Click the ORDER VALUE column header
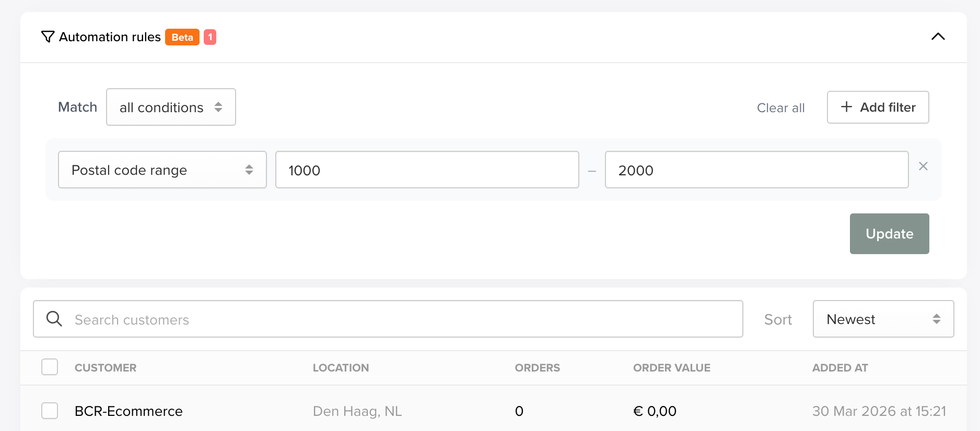Screen dimensions: 980x431 (671, 368)
